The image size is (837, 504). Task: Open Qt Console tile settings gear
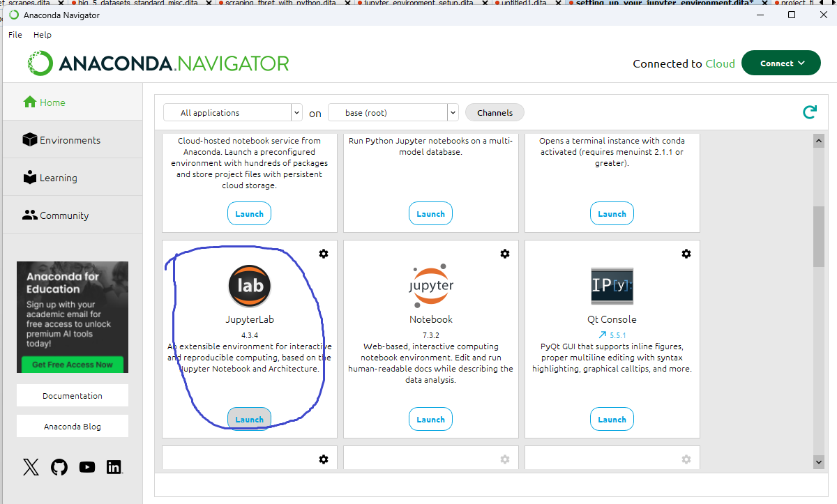[x=686, y=254]
